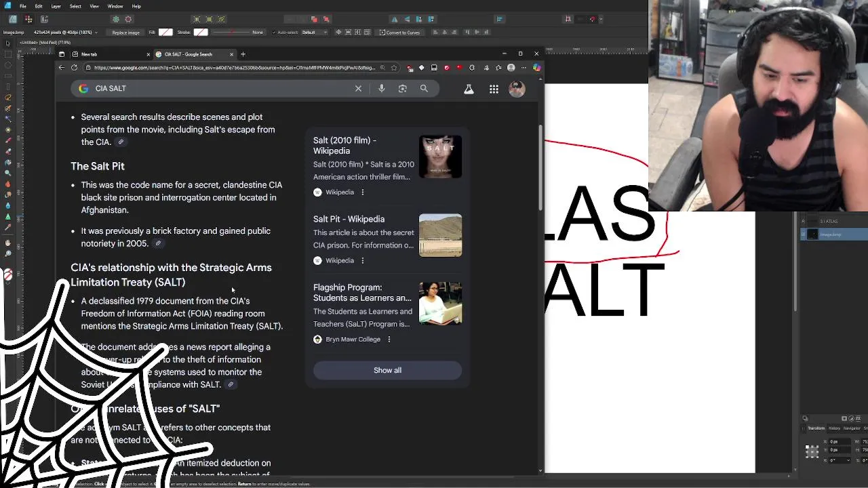The width and height of the screenshot is (868, 488).
Task: Select the Image layer in Layers panel
Action: click(833, 235)
